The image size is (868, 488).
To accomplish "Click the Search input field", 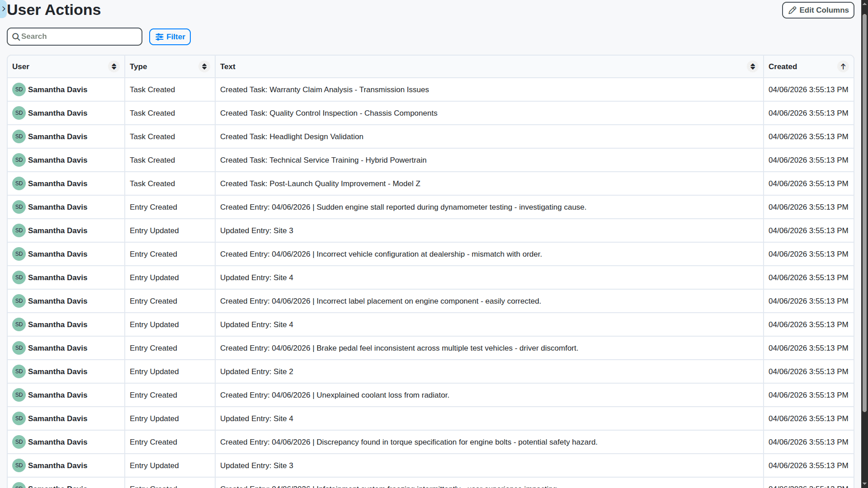I will 75,37.
